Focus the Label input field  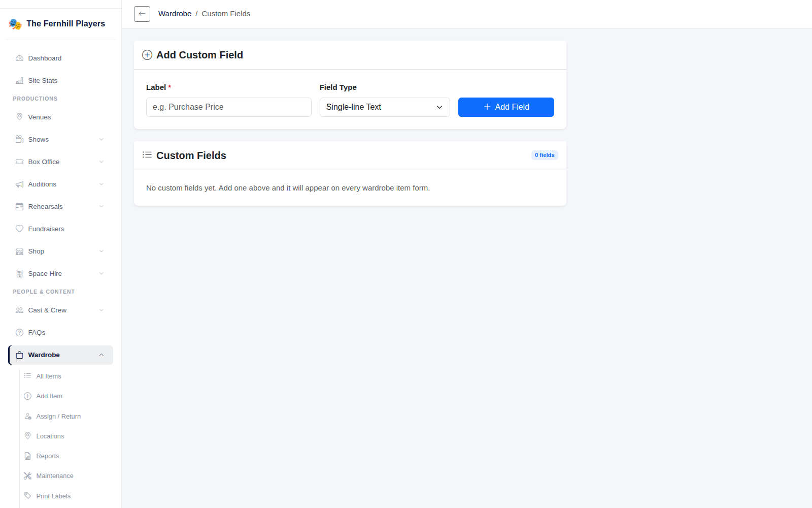(229, 107)
